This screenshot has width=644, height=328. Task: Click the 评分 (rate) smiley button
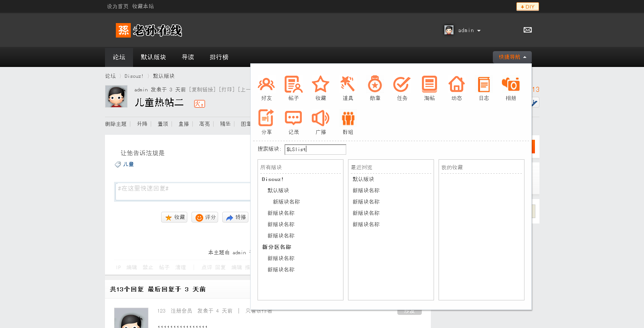(205, 217)
